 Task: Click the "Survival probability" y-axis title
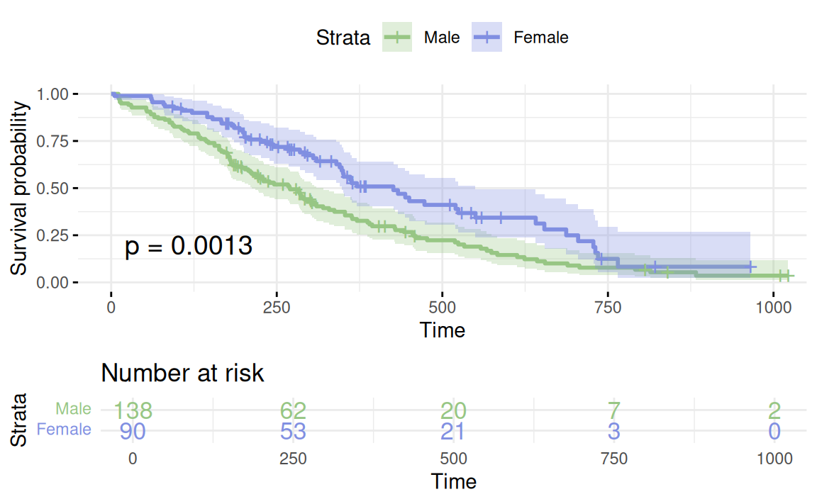[x=21, y=188]
